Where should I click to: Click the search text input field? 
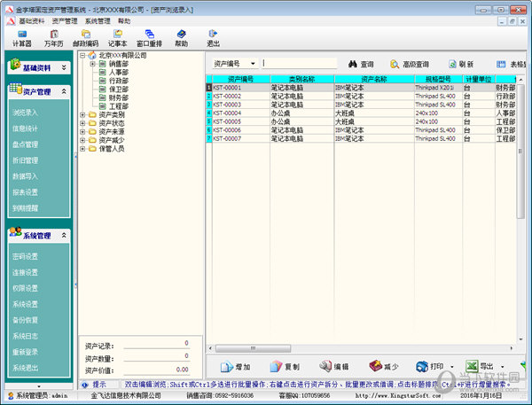pyautogui.click(x=300, y=64)
